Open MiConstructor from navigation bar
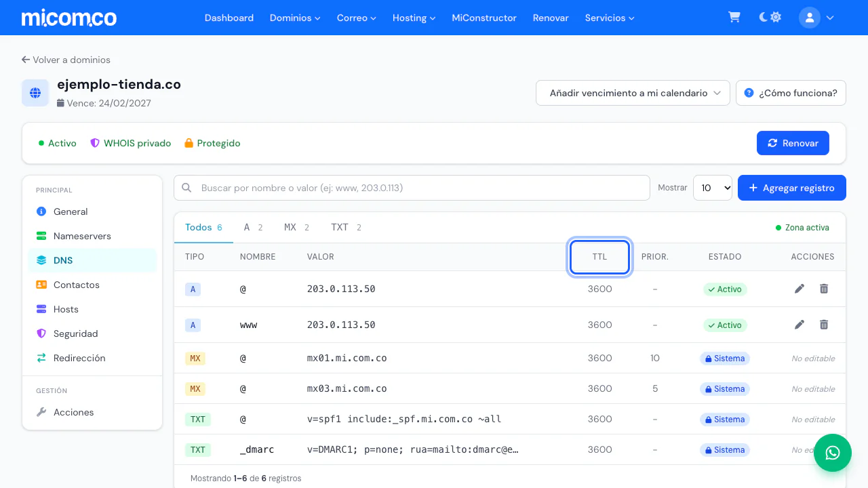Image resolution: width=868 pixels, height=488 pixels. [x=484, y=18]
